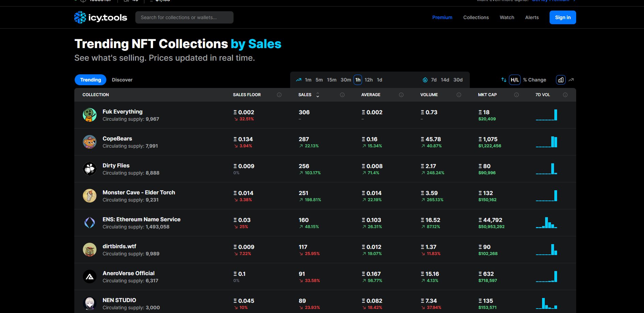Open the AneroVerse Official collection link
644x313 pixels.
129,273
